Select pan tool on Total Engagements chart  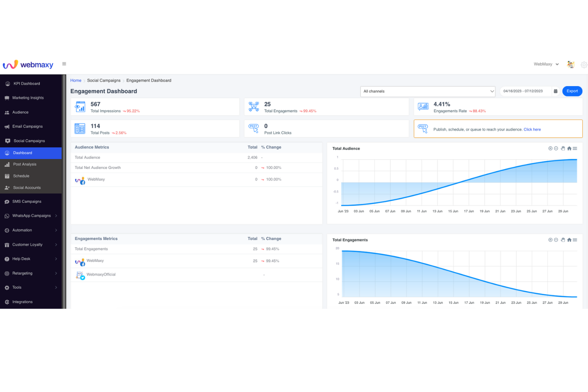pos(563,240)
